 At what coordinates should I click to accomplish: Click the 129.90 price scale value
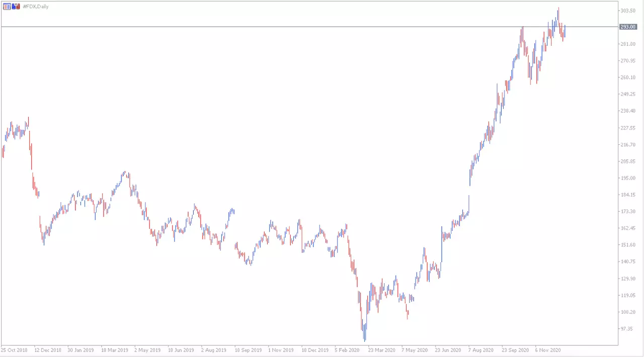[627, 279]
